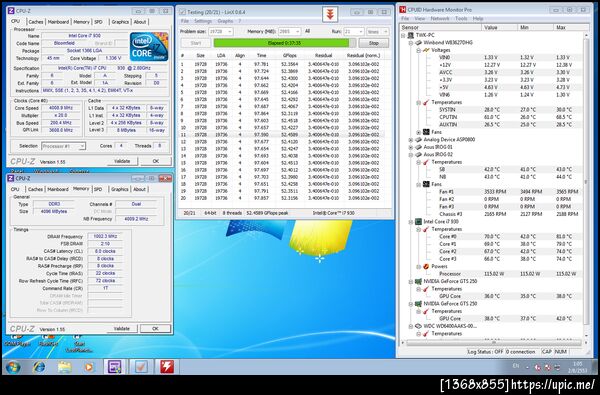
Task: Switch to Hardware Monitor via red lightning taskbar icon
Action: tap(167, 367)
